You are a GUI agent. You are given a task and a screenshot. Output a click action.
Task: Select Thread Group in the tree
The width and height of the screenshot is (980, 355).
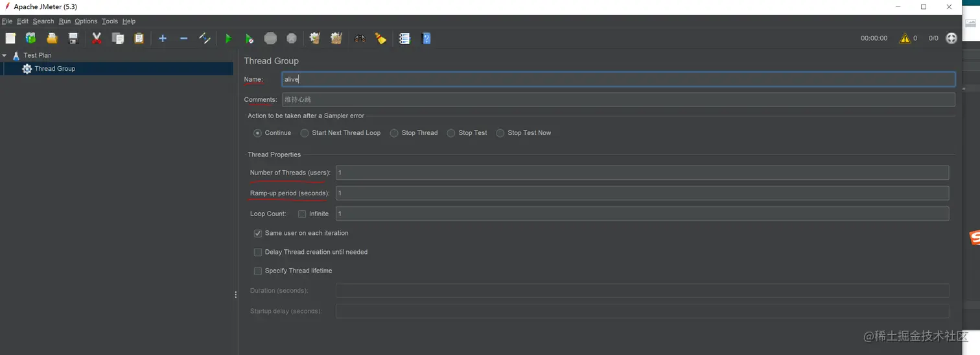54,68
